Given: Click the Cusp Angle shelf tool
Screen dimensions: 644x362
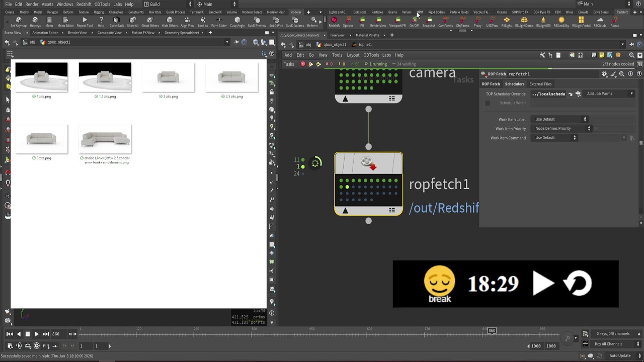Looking at the screenshot, I should (237, 22).
